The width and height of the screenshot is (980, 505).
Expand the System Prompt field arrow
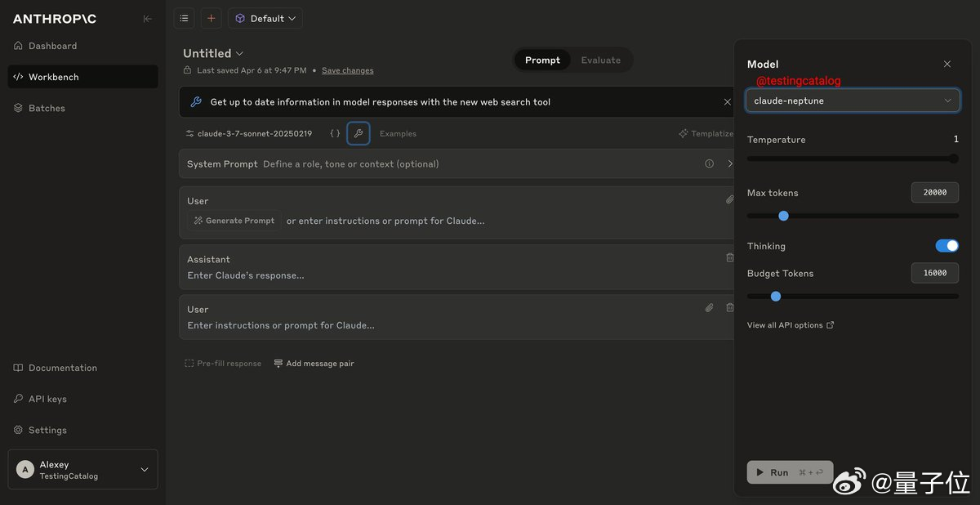pos(729,163)
